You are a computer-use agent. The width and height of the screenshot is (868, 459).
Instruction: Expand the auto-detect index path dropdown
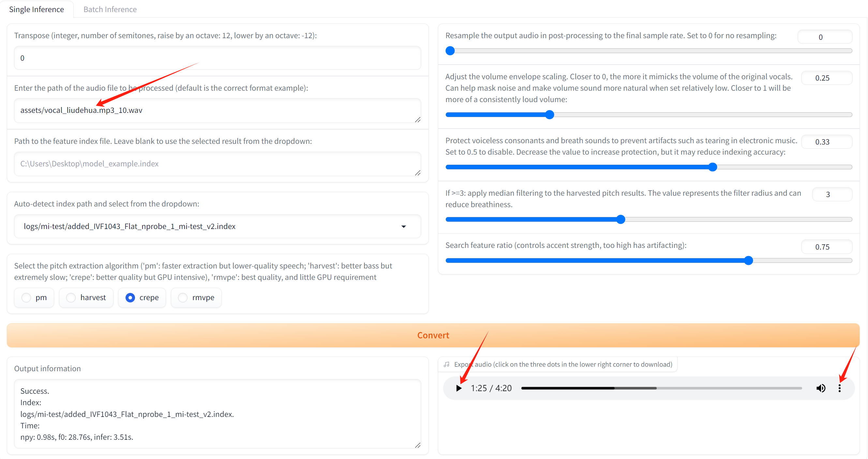point(403,226)
